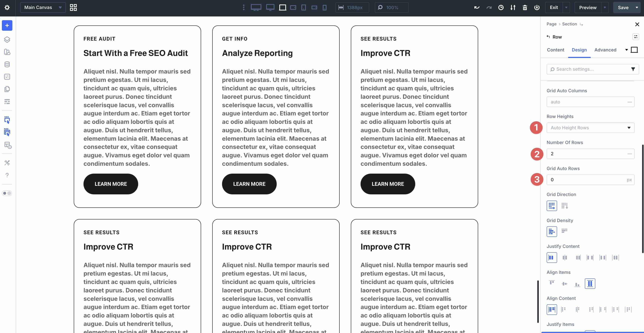
Task: Open the Row Heights dropdown showing Auto Height Rows
Action: pos(590,128)
